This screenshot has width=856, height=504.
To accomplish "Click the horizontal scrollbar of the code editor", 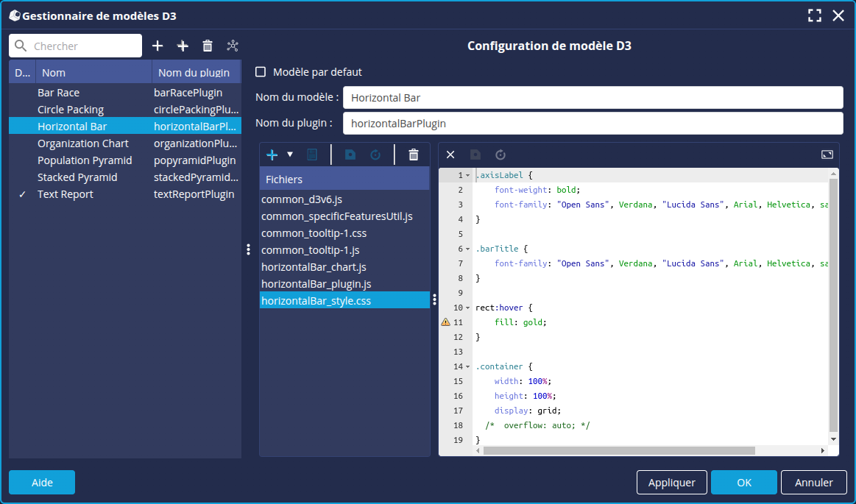I will pyautogui.click(x=618, y=450).
